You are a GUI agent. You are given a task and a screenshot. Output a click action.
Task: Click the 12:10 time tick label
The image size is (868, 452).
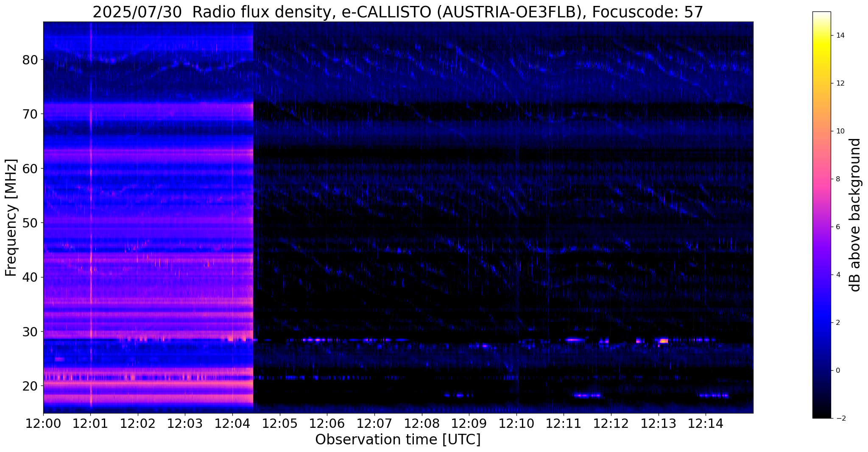pos(516,424)
